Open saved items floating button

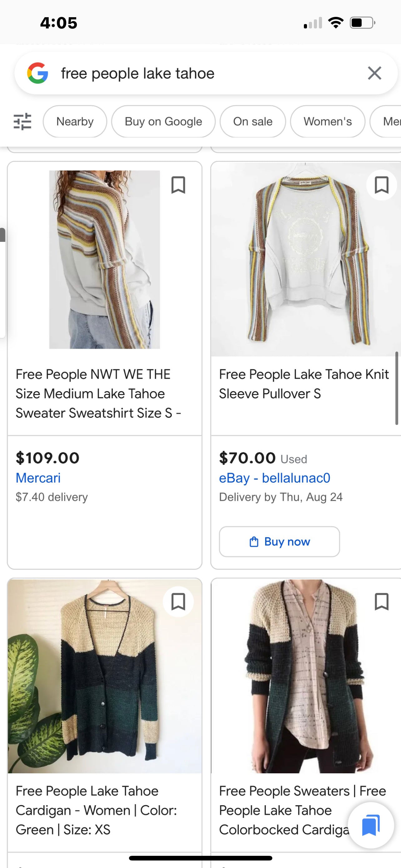(x=371, y=825)
